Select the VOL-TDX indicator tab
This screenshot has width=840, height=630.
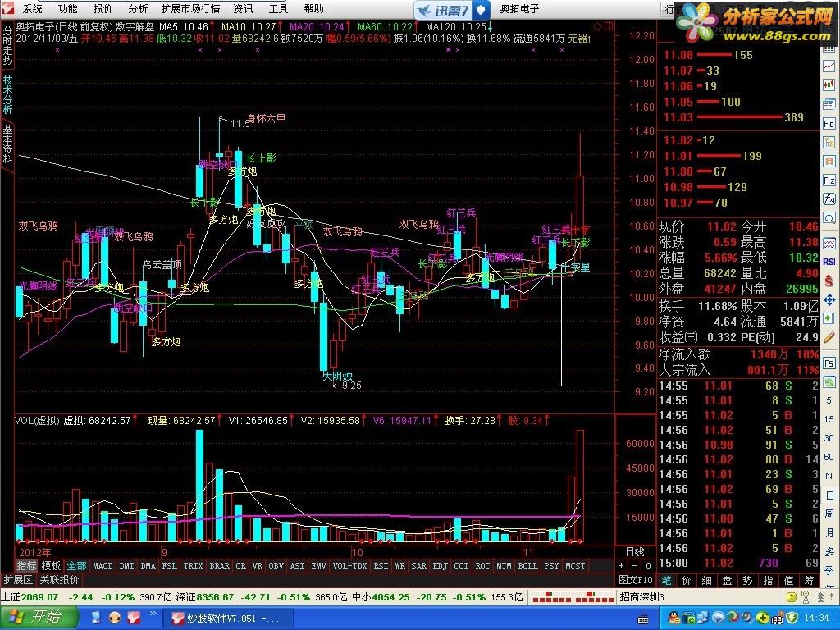[x=349, y=566]
